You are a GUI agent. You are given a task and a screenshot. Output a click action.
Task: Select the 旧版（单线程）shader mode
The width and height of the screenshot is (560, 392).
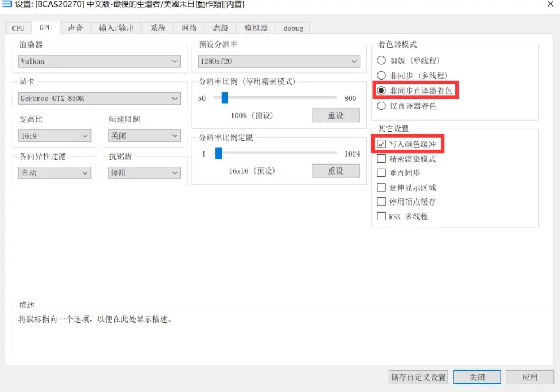pyautogui.click(x=381, y=60)
